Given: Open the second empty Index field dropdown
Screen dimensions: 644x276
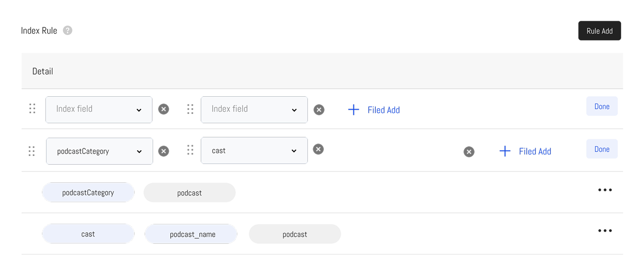Looking at the screenshot, I should tap(254, 110).
